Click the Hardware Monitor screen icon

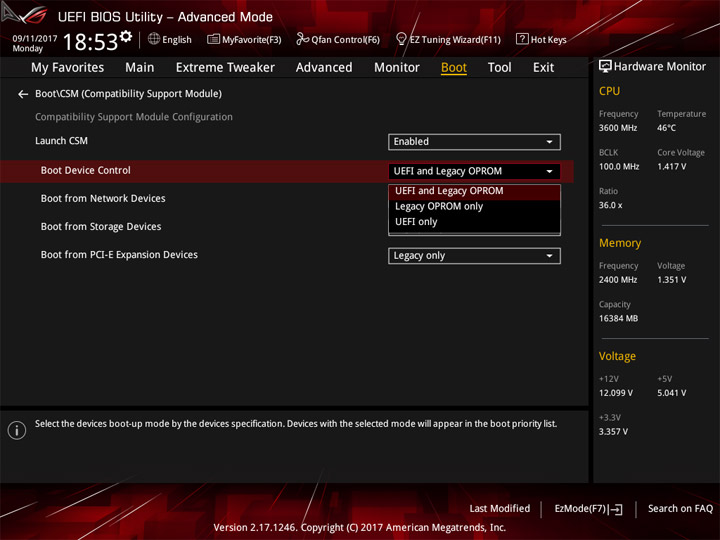point(605,67)
